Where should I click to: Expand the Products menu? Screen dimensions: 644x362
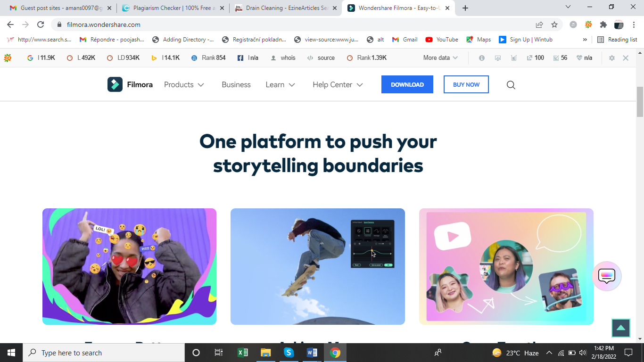tap(184, 85)
